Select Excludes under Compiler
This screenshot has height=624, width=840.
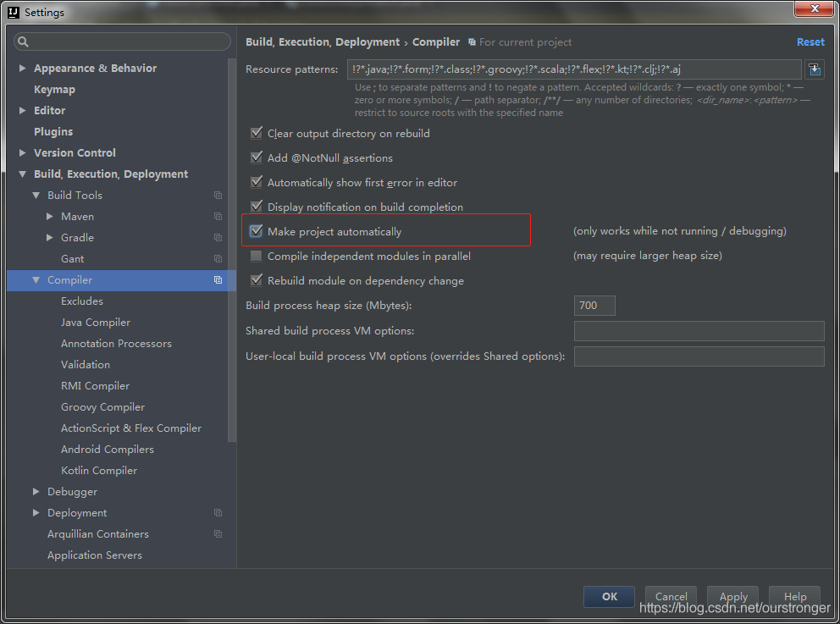click(82, 301)
